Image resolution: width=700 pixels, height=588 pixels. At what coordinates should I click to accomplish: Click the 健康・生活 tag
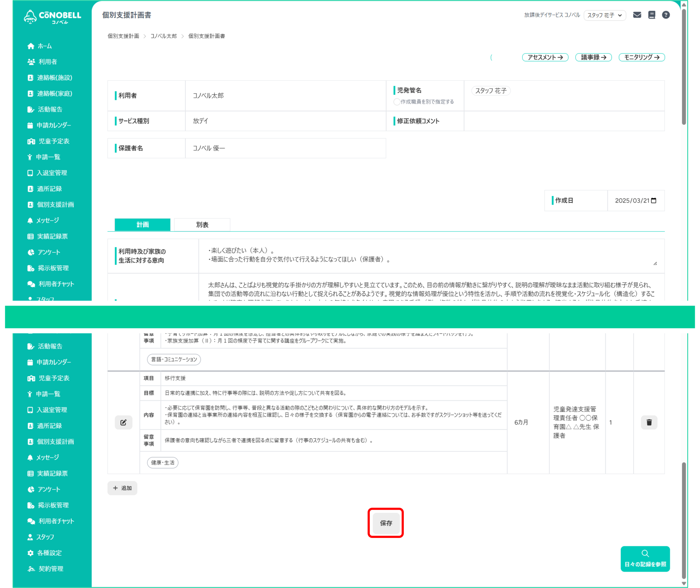pyautogui.click(x=163, y=463)
